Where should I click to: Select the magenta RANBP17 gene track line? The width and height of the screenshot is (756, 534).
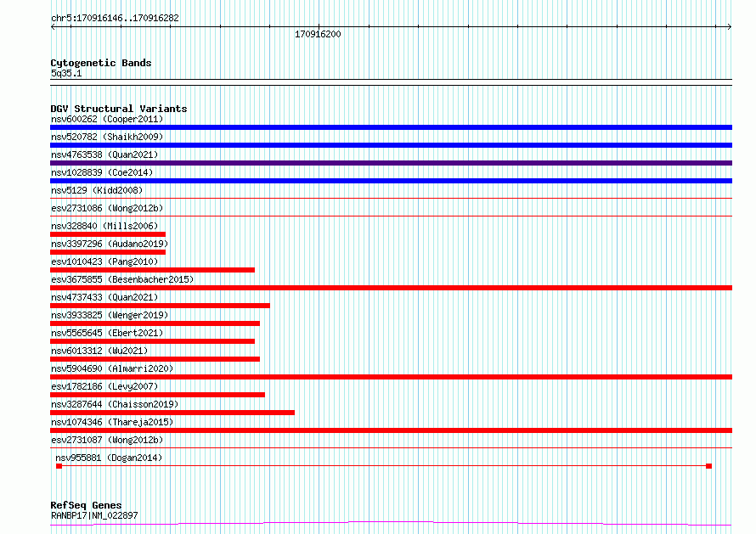[x=391, y=524]
